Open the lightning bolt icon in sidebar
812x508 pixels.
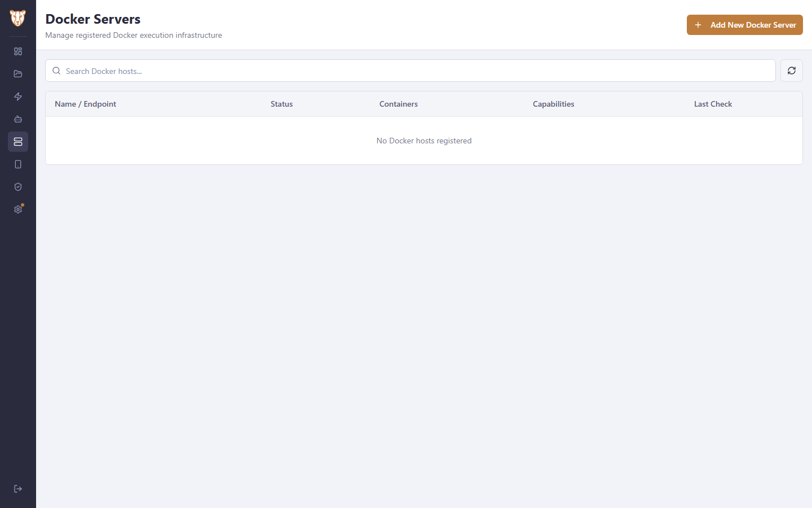click(18, 97)
